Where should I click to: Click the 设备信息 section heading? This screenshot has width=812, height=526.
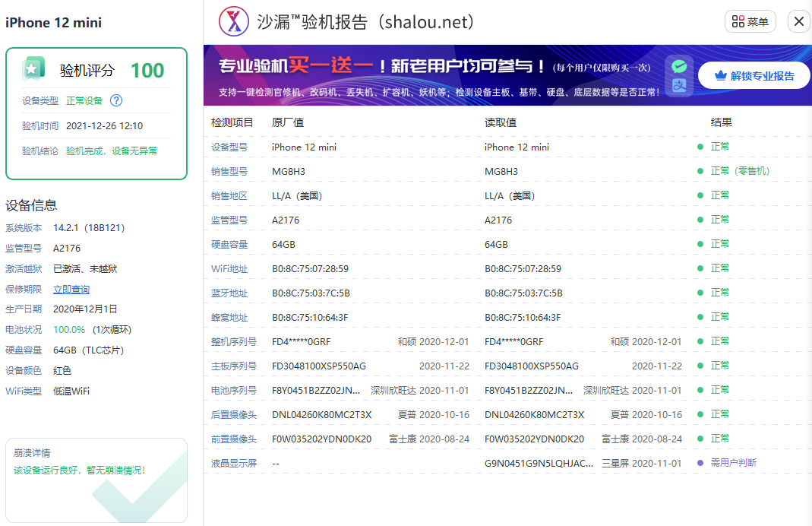pos(31,205)
